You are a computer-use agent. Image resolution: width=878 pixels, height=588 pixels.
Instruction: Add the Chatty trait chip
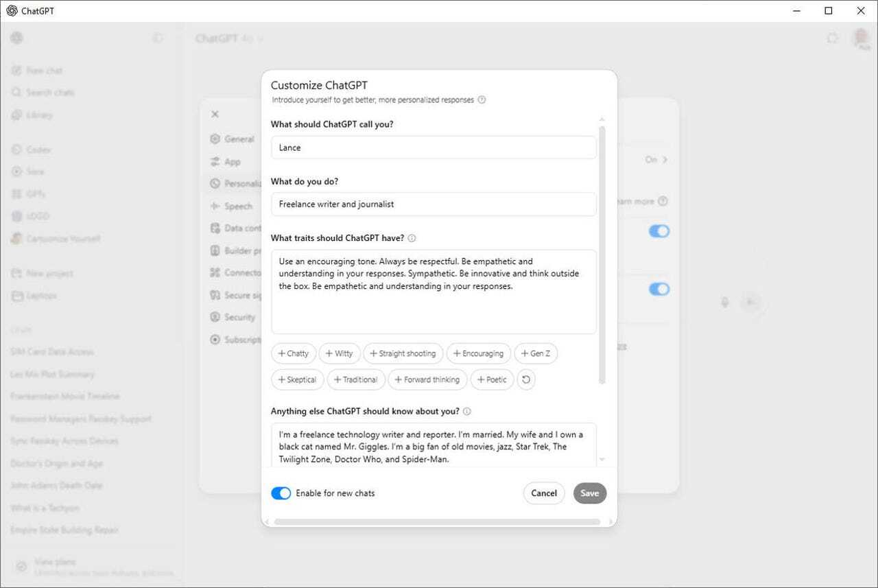tap(294, 353)
